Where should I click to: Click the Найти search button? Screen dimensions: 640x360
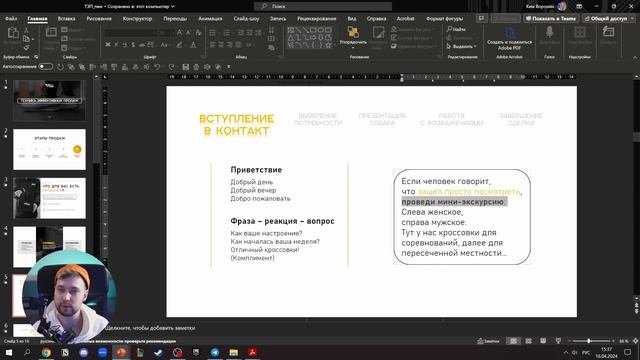pos(456,29)
